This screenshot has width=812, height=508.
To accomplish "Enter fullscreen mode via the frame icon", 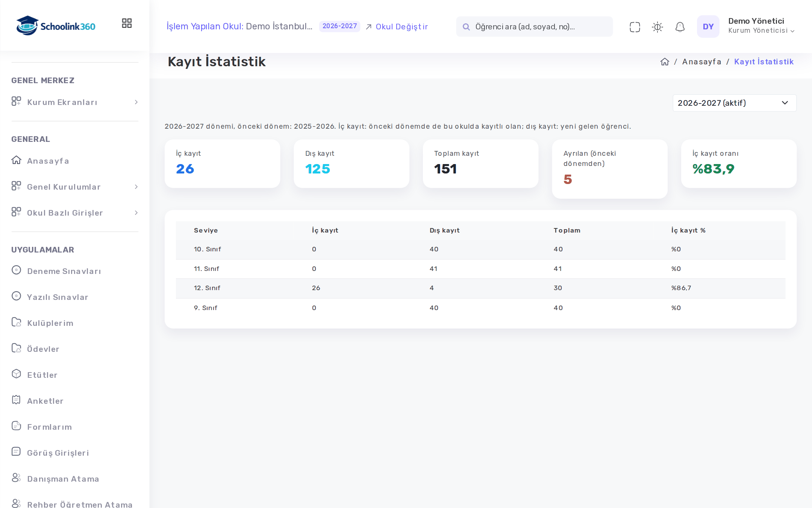I will [x=635, y=27].
